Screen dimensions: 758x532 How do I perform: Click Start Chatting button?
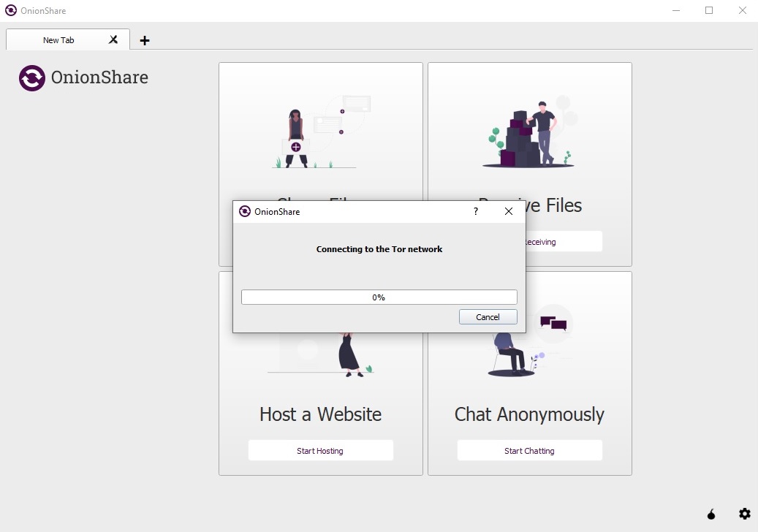click(529, 450)
